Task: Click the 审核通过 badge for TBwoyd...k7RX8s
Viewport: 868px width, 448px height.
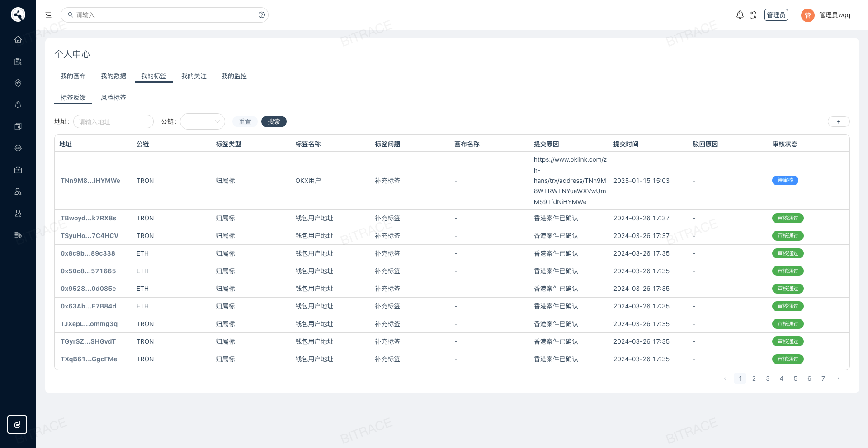Action: pos(788,218)
